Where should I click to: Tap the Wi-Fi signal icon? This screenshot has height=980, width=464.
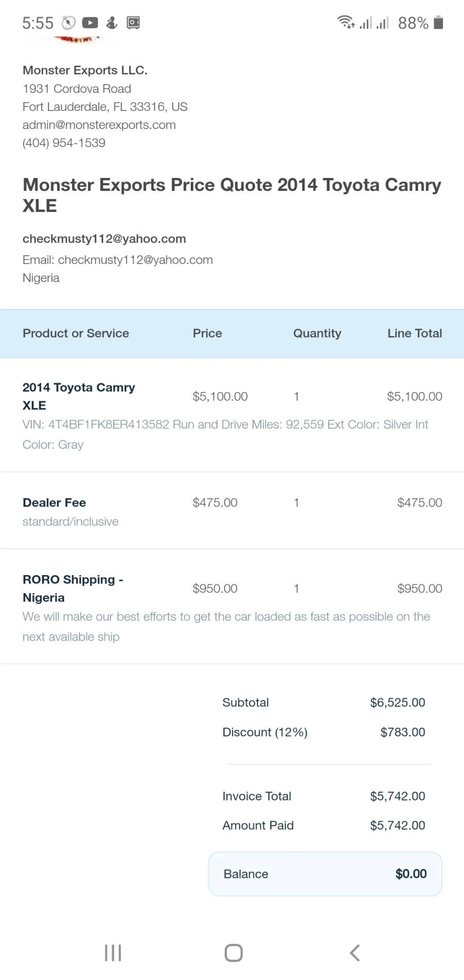click(346, 22)
